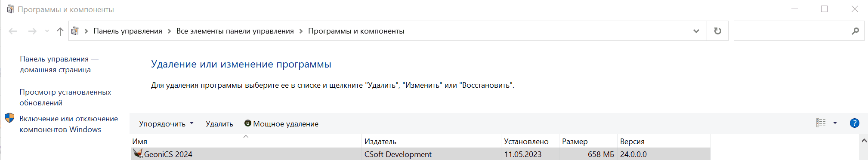Image resolution: width=868 pixels, height=160 pixels.
Task: Open Панель управления домашняя страница link
Action: [59, 64]
